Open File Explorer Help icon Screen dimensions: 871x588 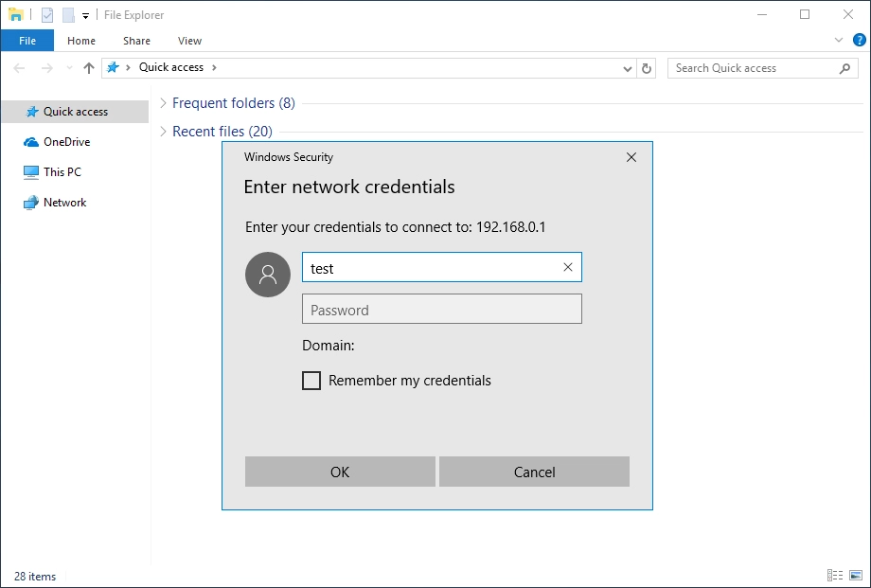859,40
